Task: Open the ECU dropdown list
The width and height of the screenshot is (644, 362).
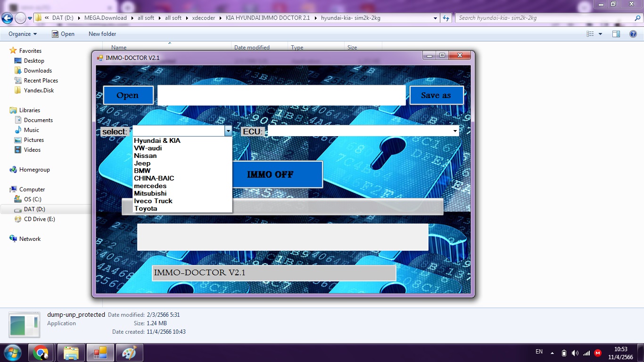Action: coord(455,131)
